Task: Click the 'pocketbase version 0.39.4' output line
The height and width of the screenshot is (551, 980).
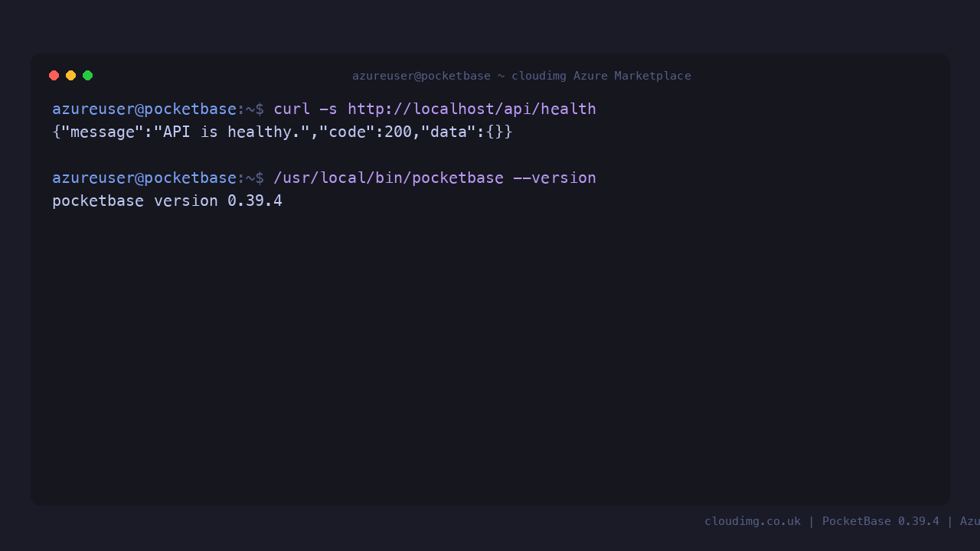Action: pyautogui.click(x=167, y=201)
